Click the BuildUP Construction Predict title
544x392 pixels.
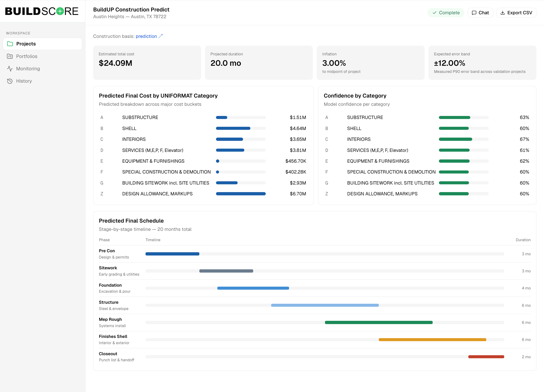(x=131, y=10)
